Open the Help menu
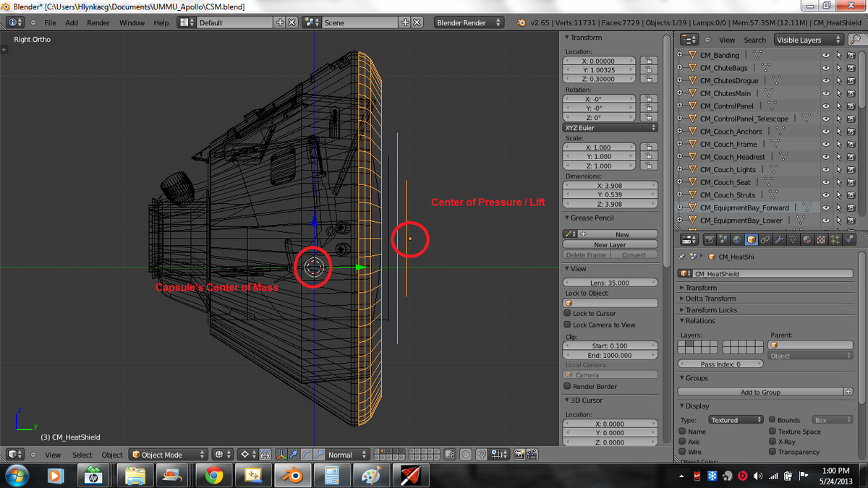The height and width of the screenshot is (488, 868). (x=161, y=22)
